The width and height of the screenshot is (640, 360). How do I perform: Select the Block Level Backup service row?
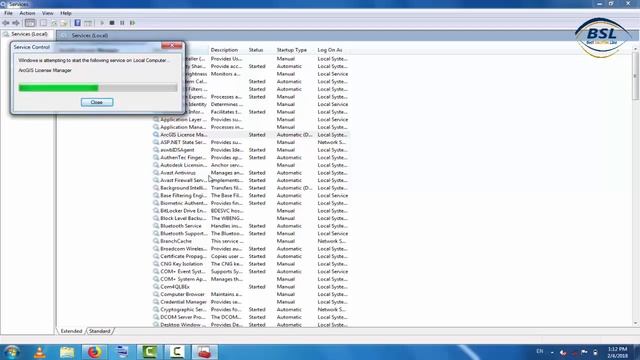(x=251, y=218)
